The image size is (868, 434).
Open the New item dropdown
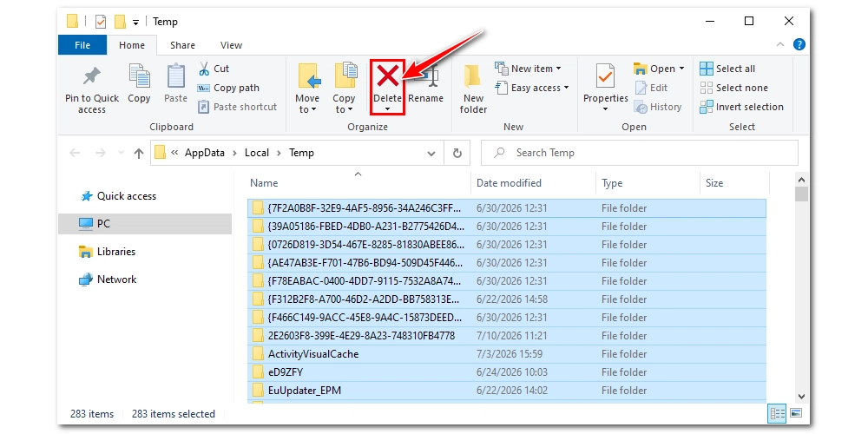(x=528, y=69)
